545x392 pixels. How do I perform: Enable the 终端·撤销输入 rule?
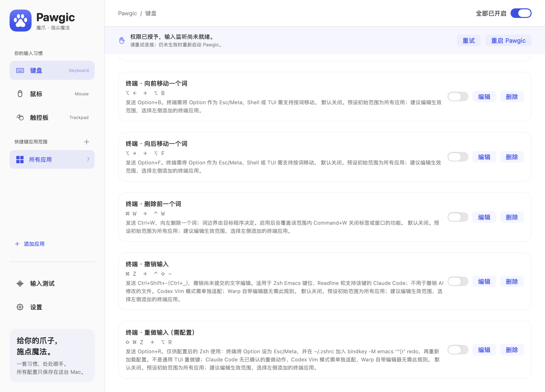point(458,281)
